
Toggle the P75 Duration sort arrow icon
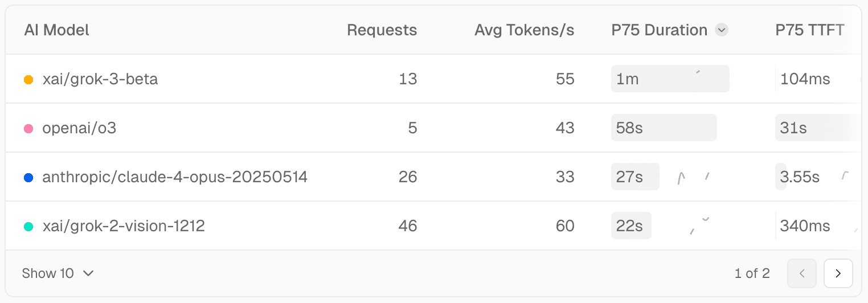tap(722, 30)
